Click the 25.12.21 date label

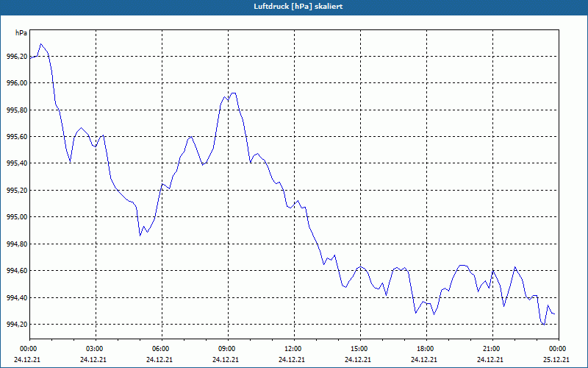click(x=556, y=360)
